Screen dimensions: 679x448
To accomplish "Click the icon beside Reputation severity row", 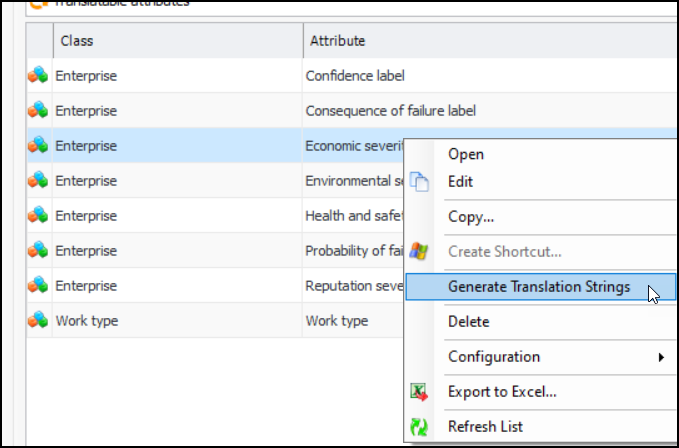I will point(38,285).
